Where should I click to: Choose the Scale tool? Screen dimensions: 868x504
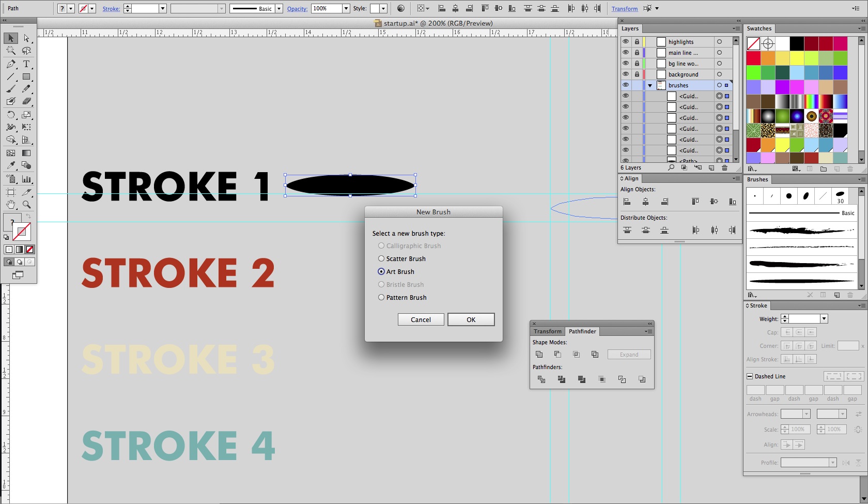click(x=26, y=115)
